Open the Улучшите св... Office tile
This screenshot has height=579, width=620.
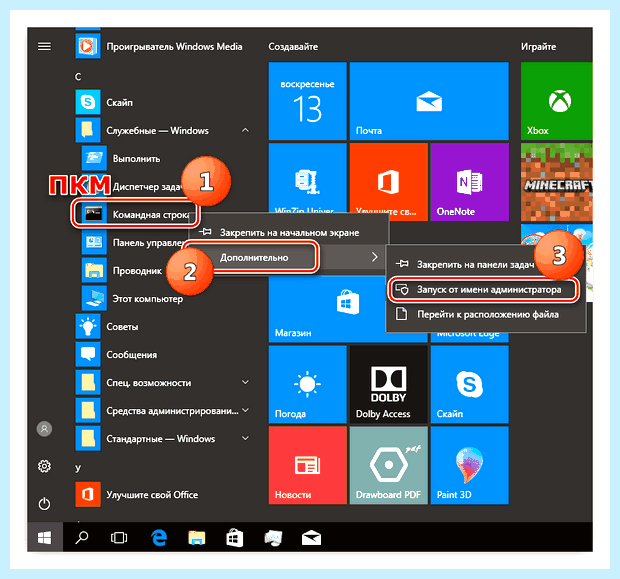pyautogui.click(x=389, y=178)
